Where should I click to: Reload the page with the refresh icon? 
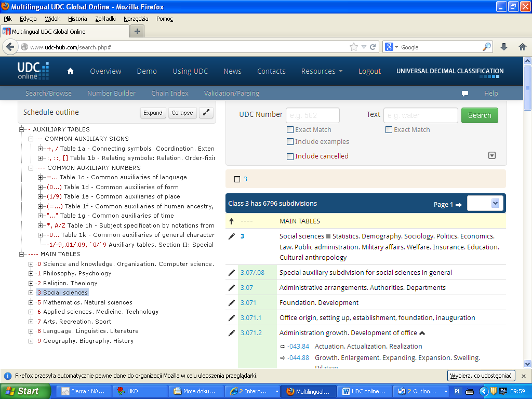[373, 47]
